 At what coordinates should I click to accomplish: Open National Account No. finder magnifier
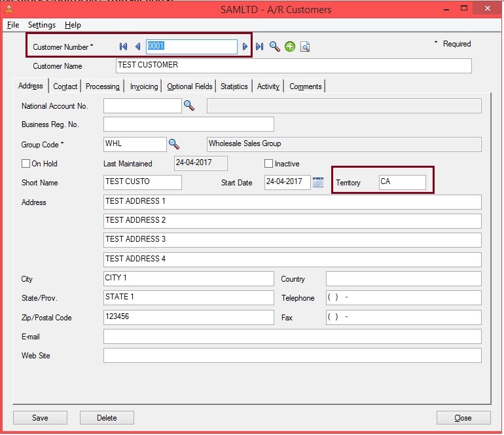189,105
